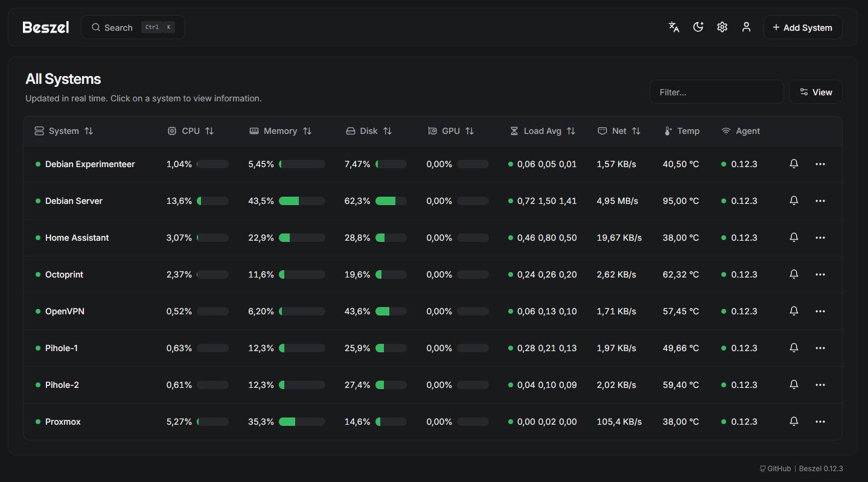Open the Octoprint system
This screenshot has width=868, height=482.
(64, 274)
